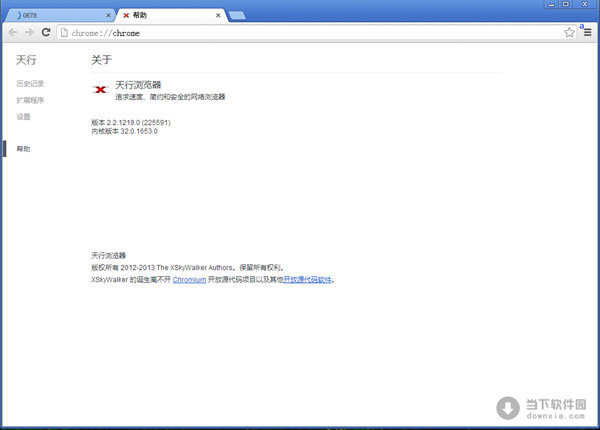Open the 开放源代码软件 link
Image resolution: width=600 pixels, height=430 pixels.
pos(307,280)
